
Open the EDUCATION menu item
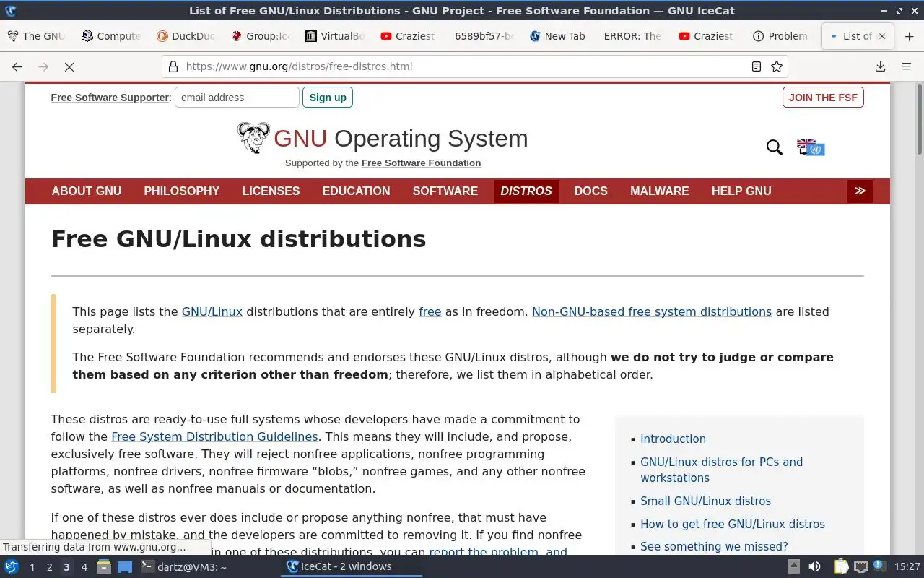356,191
